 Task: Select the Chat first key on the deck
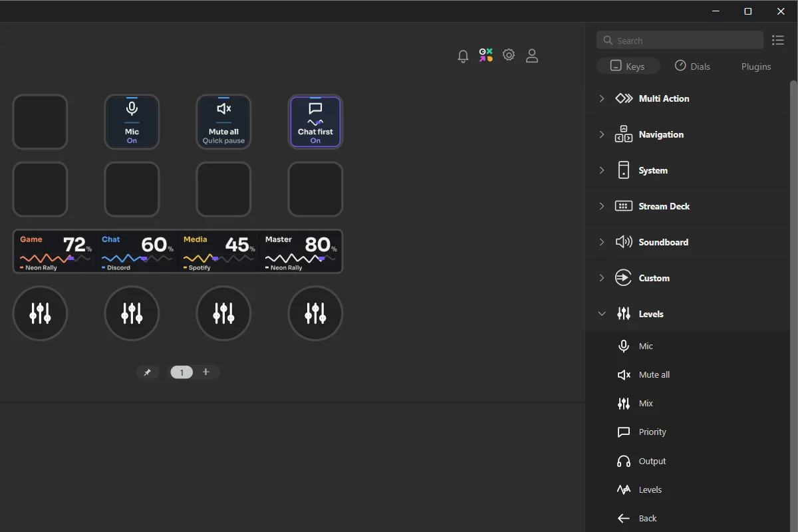[x=315, y=122]
